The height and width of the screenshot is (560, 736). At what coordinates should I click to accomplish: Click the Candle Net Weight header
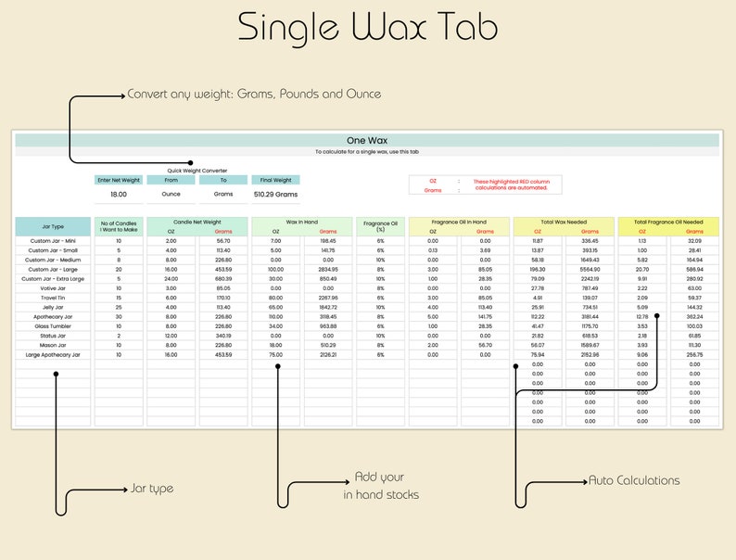click(x=197, y=222)
